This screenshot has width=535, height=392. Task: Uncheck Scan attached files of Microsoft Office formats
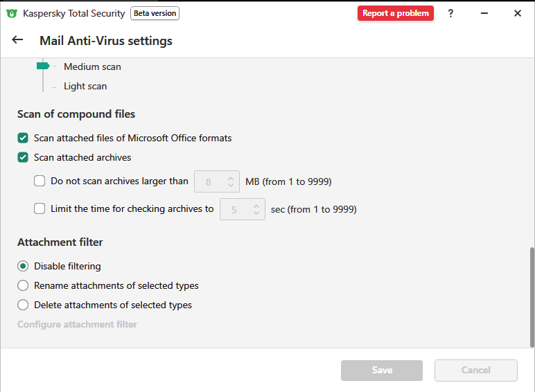point(23,138)
